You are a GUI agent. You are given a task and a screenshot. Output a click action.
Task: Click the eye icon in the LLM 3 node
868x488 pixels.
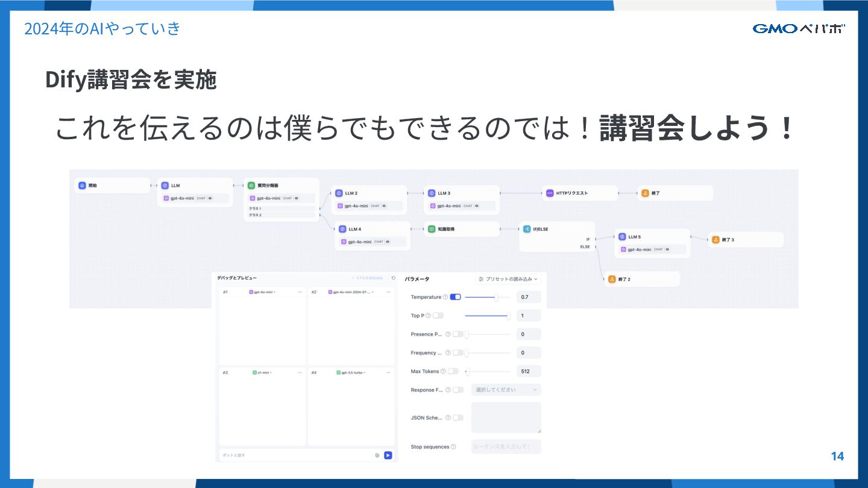pos(477,206)
